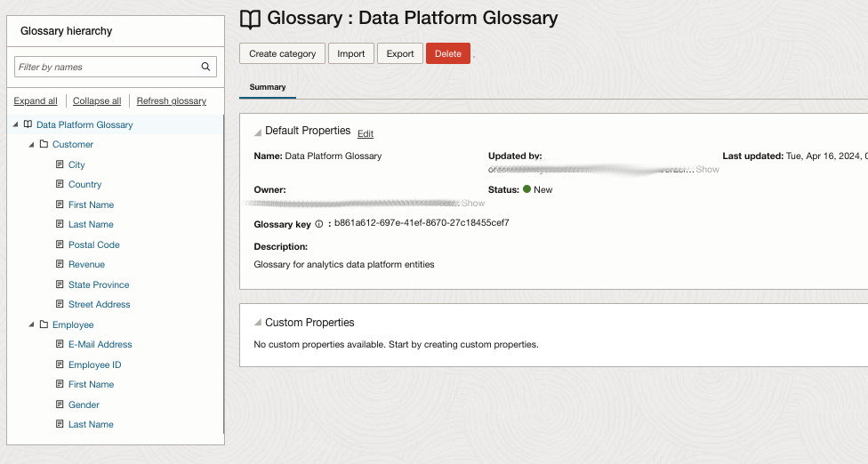Click the Status value 'New'
Image resolution: width=868 pixels, height=464 pixels.
point(543,189)
